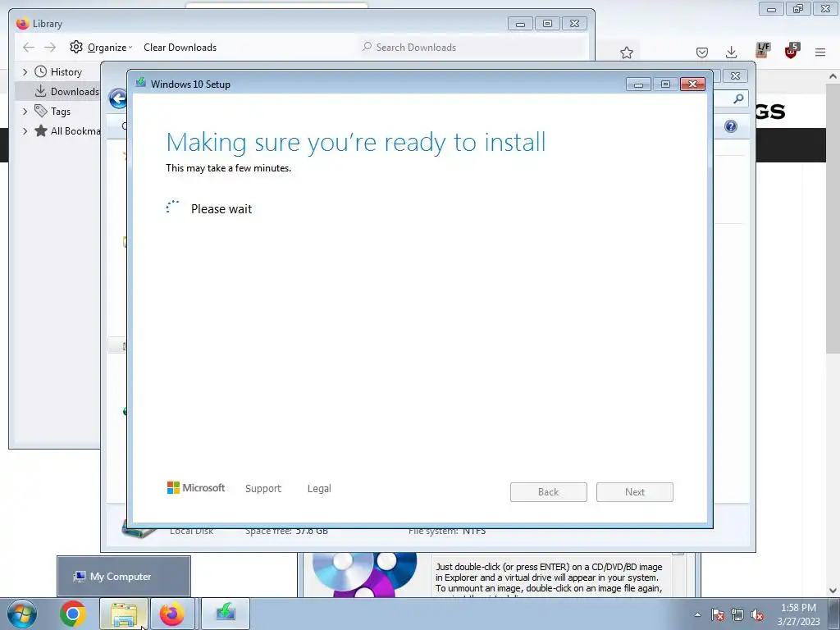Go back in Library window

pyautogui.click(x=29, y=47)
